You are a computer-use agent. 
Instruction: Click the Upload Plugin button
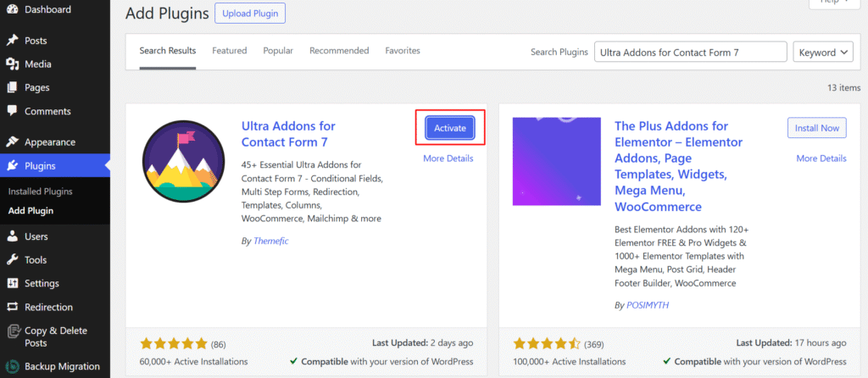point(250,14)
